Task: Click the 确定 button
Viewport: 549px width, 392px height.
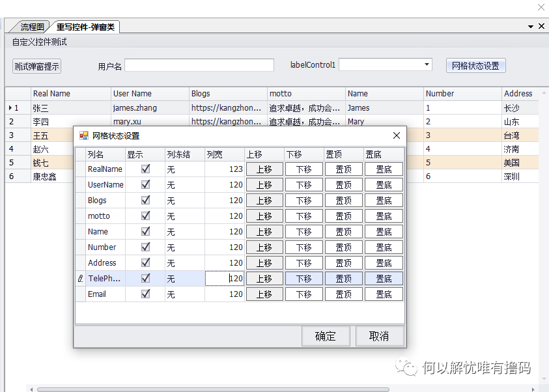Action: tap(326, 336)
